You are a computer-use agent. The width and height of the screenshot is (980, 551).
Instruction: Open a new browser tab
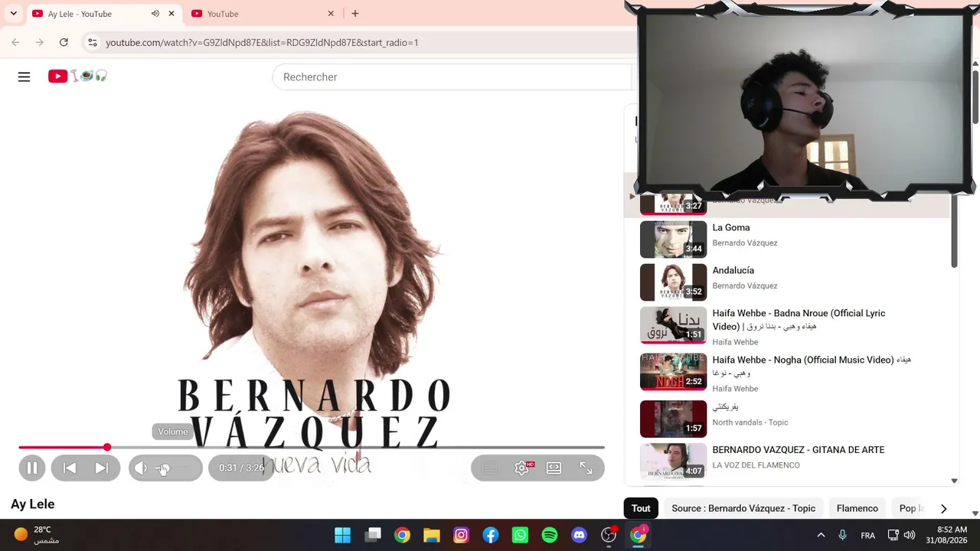[x=355, y=14]
